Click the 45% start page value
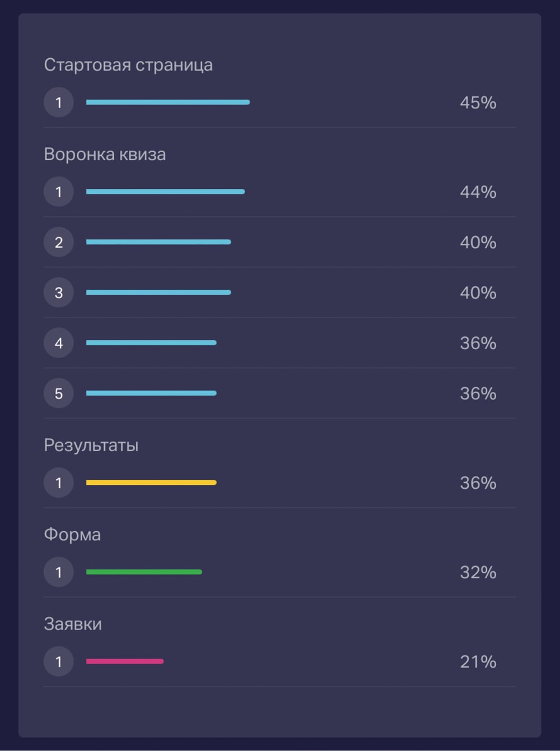Image resolution: width=560 pixels, height=751 pixels. point(478,103)
